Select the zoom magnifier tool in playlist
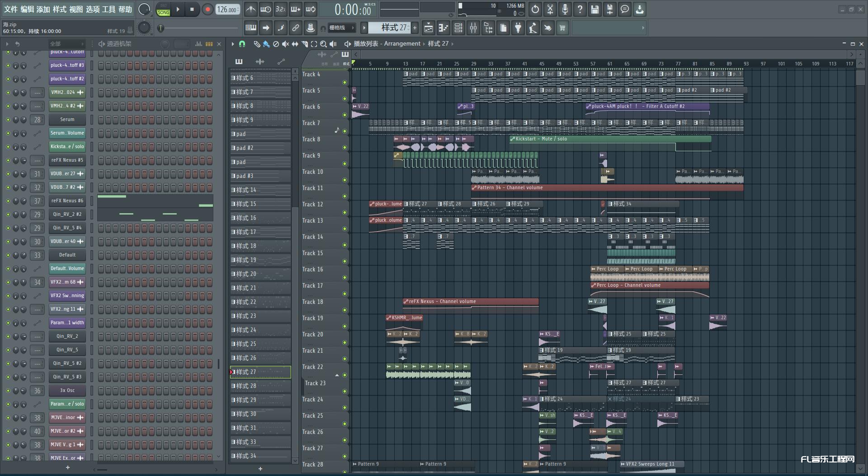 pyautogui.click(x=323, y=44)
